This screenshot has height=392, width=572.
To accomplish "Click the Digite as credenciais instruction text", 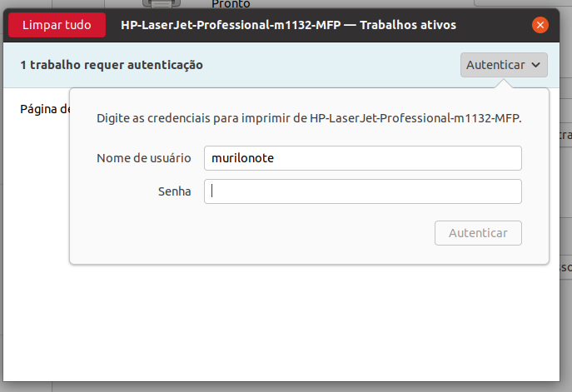I will point(309,118).
